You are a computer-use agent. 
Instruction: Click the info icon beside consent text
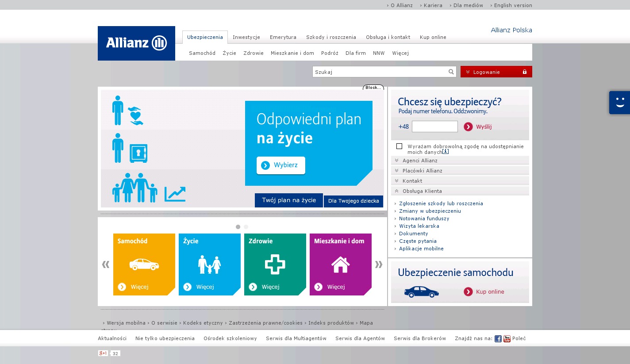(x=446, y=152)
